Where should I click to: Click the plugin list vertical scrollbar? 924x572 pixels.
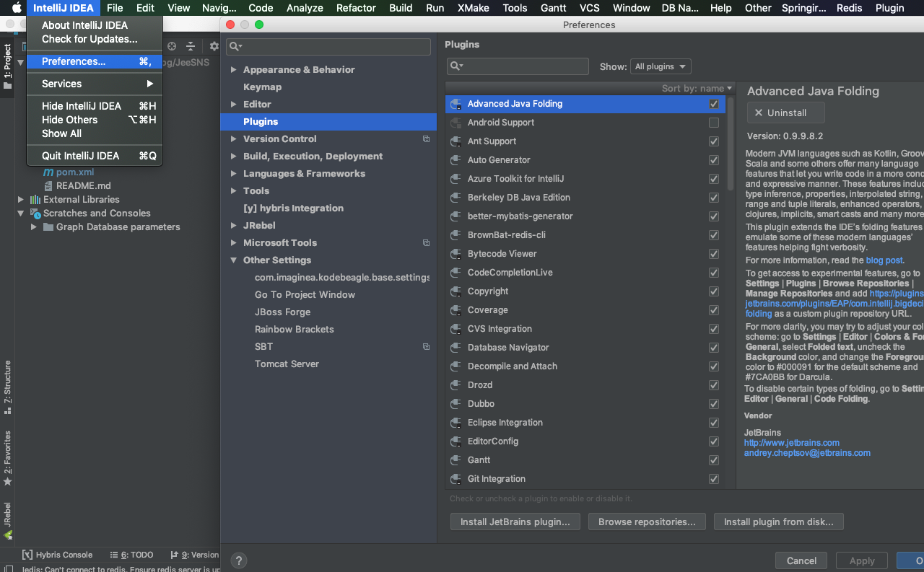[731, 144]
